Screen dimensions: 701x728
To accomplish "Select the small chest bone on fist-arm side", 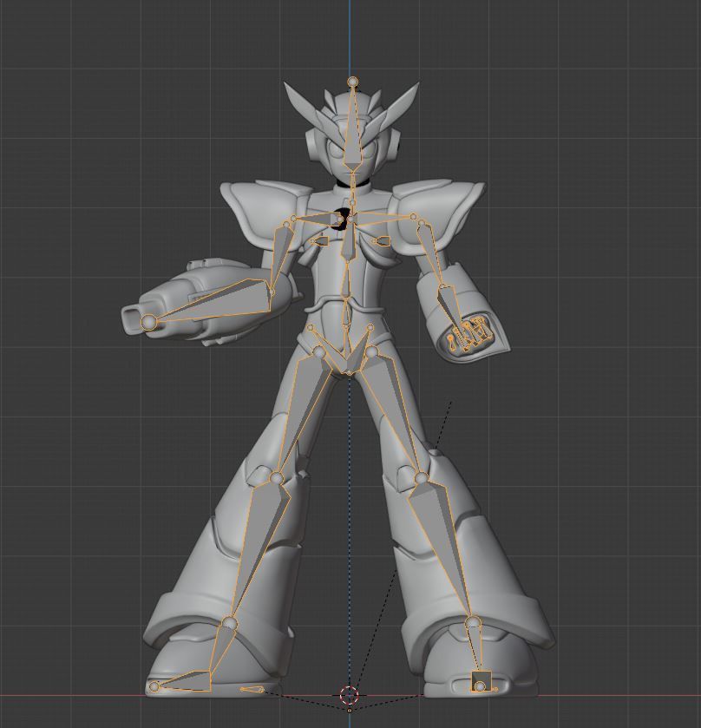I will tap(383, 240).
